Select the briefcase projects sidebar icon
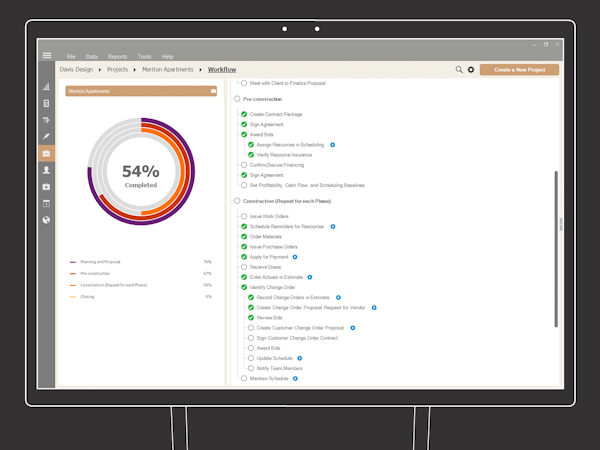Image resolution: width=600 pixels, height=450 pixels. [47, 153]
